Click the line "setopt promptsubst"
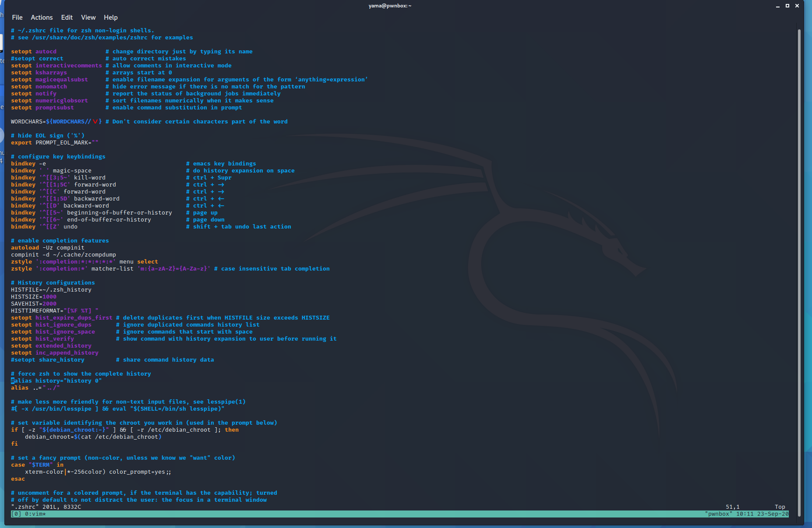Viewport: 812px width, 528px height. (x=127, y=108)
